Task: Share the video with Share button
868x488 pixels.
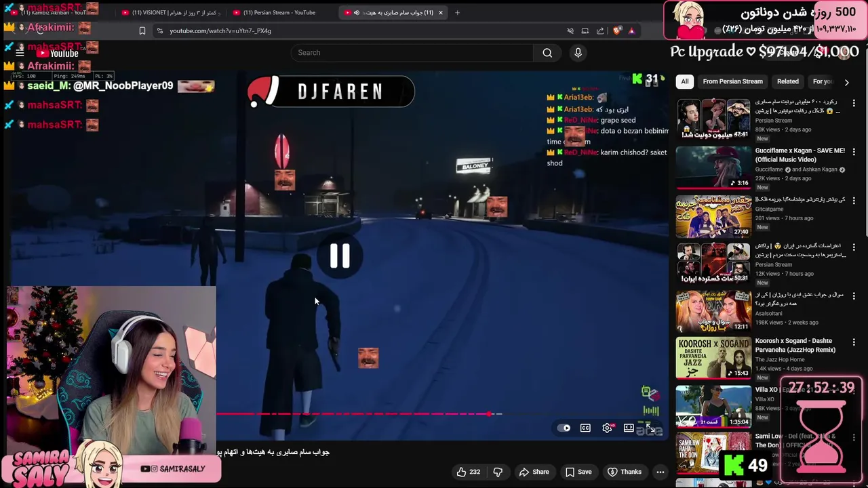Action: click(534, 472)
